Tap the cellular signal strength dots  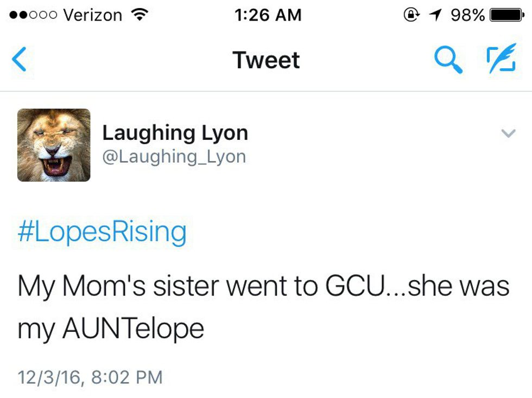(x=34, y=15)
